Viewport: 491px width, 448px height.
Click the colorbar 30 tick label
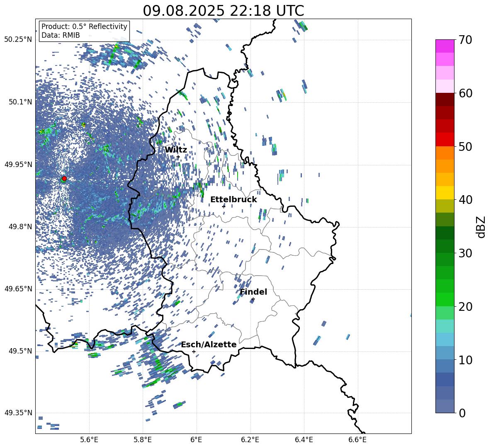coord(465,253)
